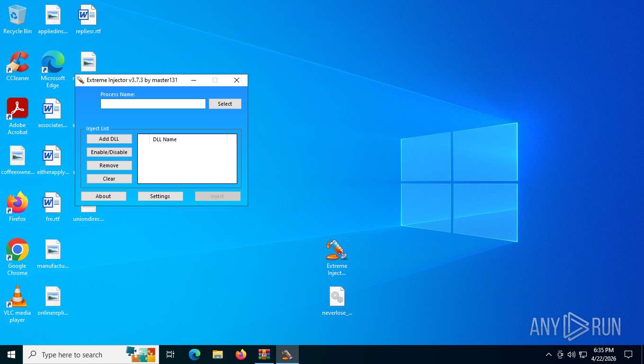Image resolution: width=644 pixels, height=364 pixels.
Task: Select the Extreme Injector desktop icon
Action: click(337, 257)
